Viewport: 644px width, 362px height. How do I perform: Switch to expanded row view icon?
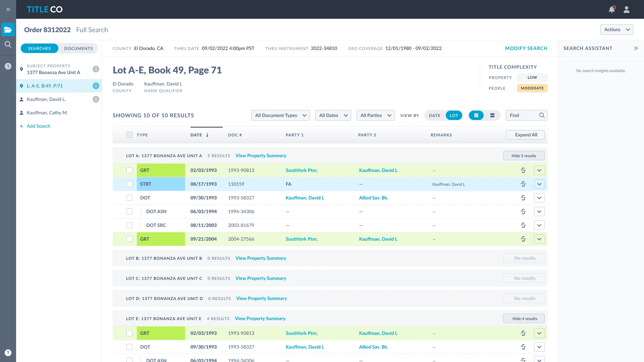coord(492,115)
